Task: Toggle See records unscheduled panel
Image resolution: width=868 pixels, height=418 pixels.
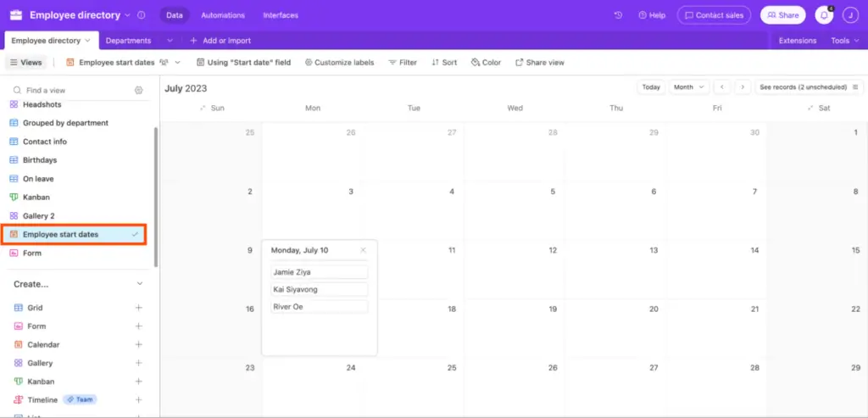Action: 809,87
